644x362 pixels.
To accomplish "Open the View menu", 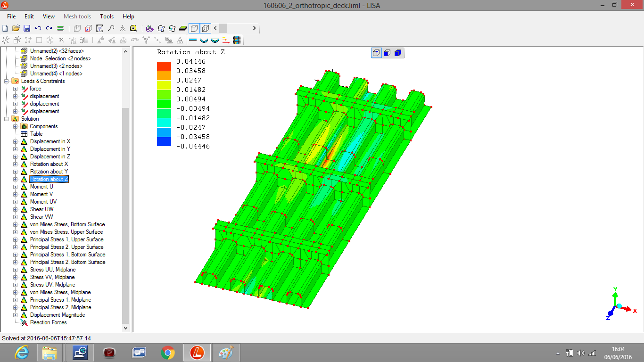I will coord(49,16).
